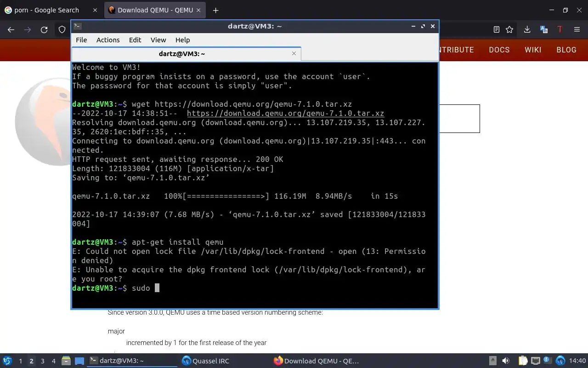The height and width of the screenshot is (368, 588).
Task: Focus the dartz@VM3 terminal taskbar entry
Action: click(132, 361)
